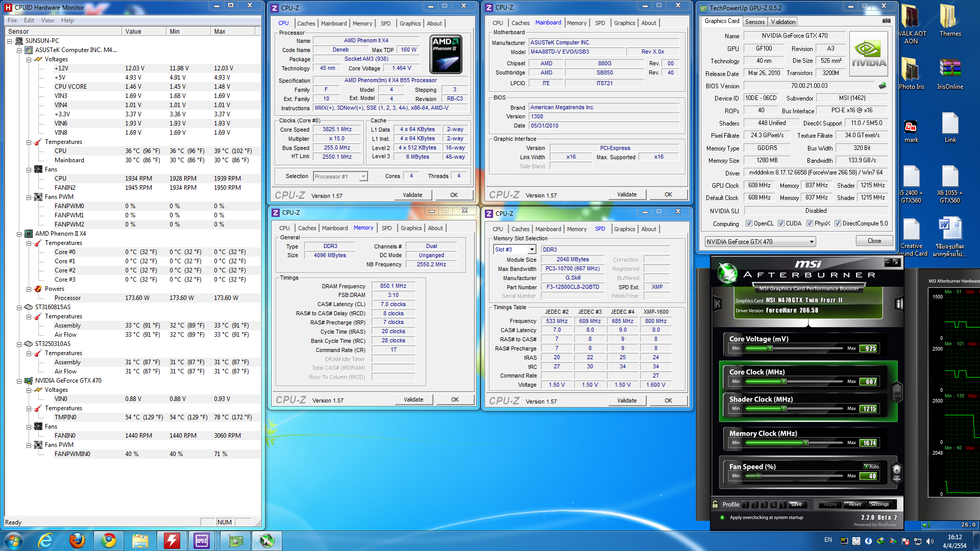980x551 pixels.
Task: Toggle the PhysX checkbox in GPU-Z
Action: click(810, 223)
